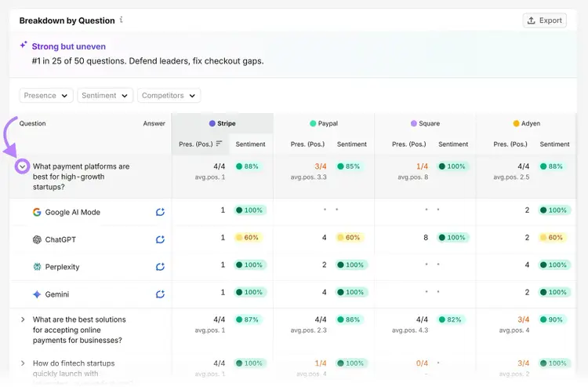Open the Google AI Mode row
This screenshot has width=588, height=387.
pyautogui.click(x=73, y=212)
